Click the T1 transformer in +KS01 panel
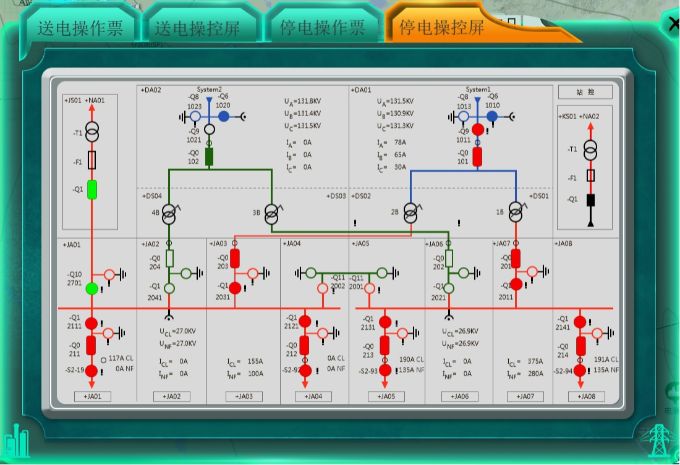Viewport: 680px width, 465px height. click(x=591, y=150)
